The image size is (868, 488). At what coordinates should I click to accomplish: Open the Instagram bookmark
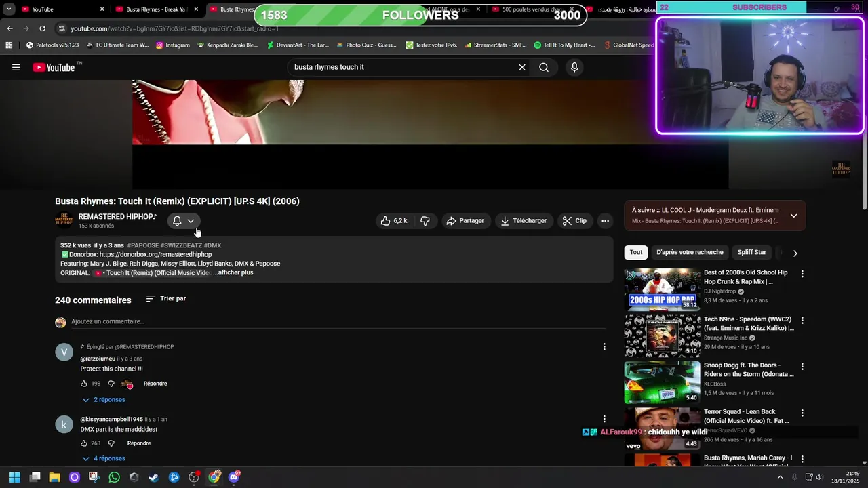173,45
